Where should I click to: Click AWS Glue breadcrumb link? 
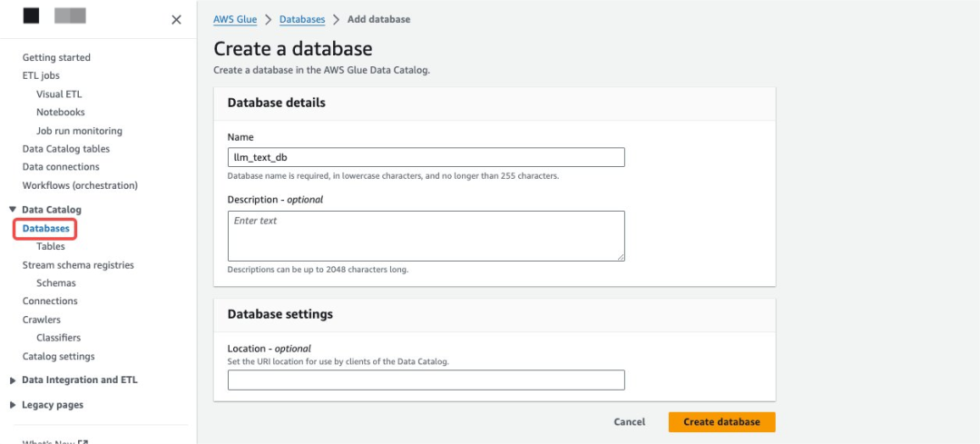click(235, 19)
